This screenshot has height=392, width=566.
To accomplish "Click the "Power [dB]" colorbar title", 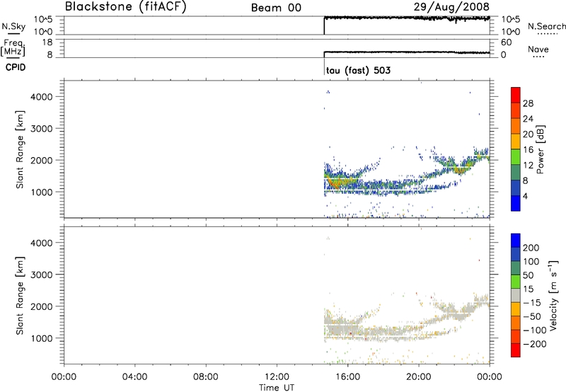I will (541, 149).
